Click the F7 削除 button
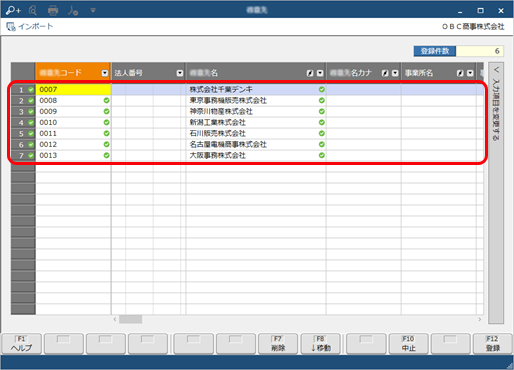Image resolution: width=514 pixels, height=370 pixels. coord(278,344)
